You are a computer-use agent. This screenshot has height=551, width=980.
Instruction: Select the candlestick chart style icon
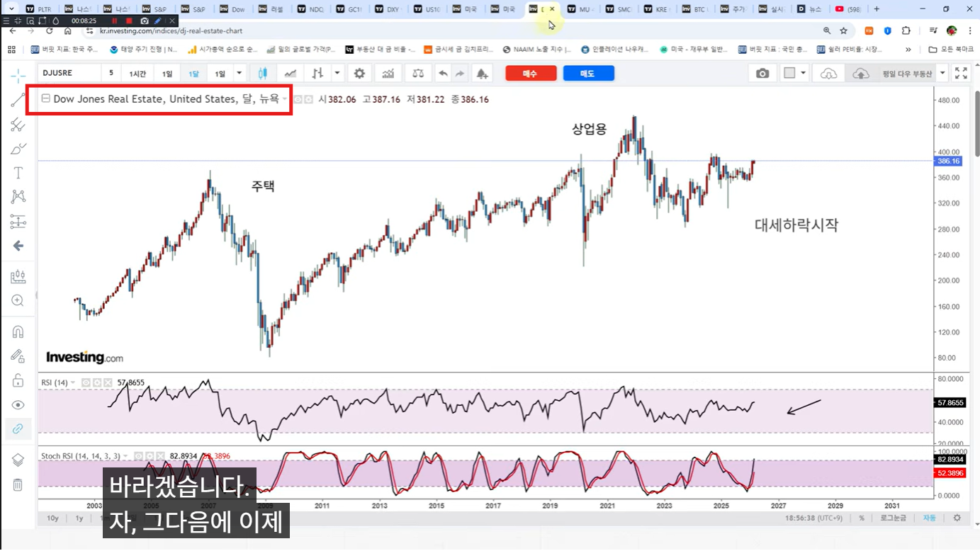click(263, 73)
